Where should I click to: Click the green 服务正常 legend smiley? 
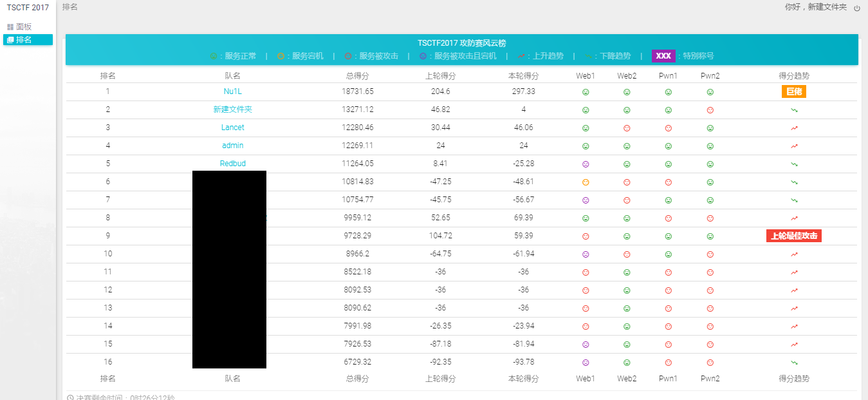point(214,56)
